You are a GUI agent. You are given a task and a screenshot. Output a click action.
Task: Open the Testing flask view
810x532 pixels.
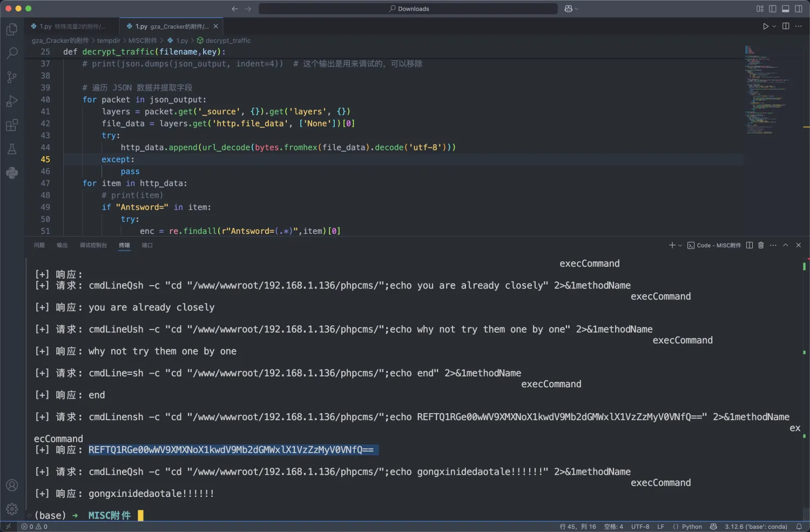point(12,149)
